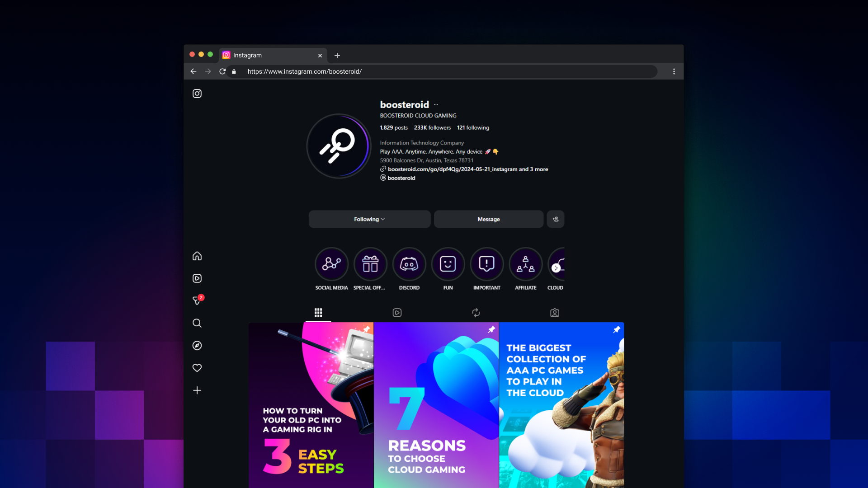Click 'Information Technology Company' category text
Image resolution: width=868 pixels, height=488 pixels.
(422, 143)
